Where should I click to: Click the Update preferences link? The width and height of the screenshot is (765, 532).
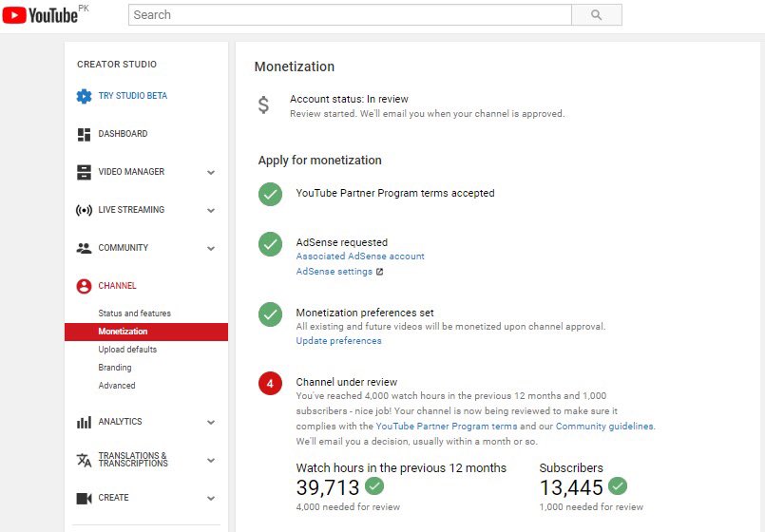click(x=338, y=341)
